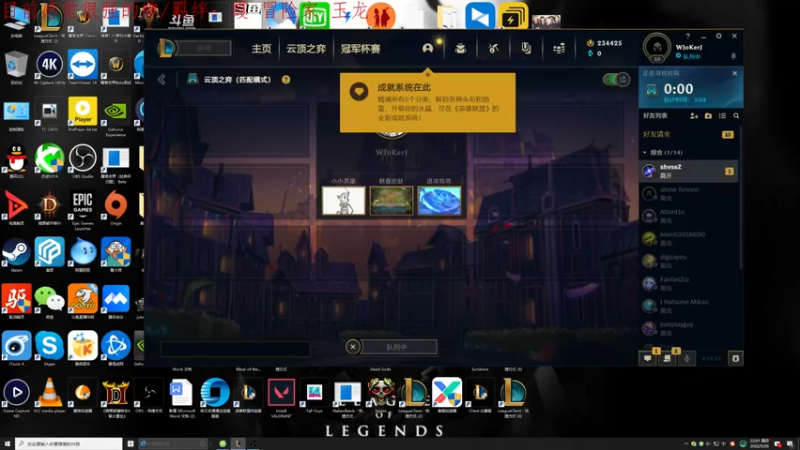Open the collection backpack icon
This screenshot has height=450, width=800.
click(x=460, y=48)
